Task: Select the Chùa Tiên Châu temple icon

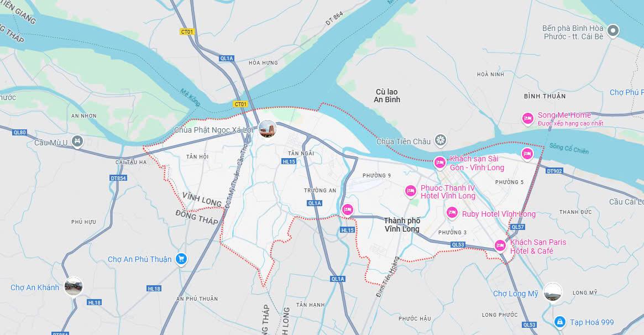Action: (x=441, y=140)
